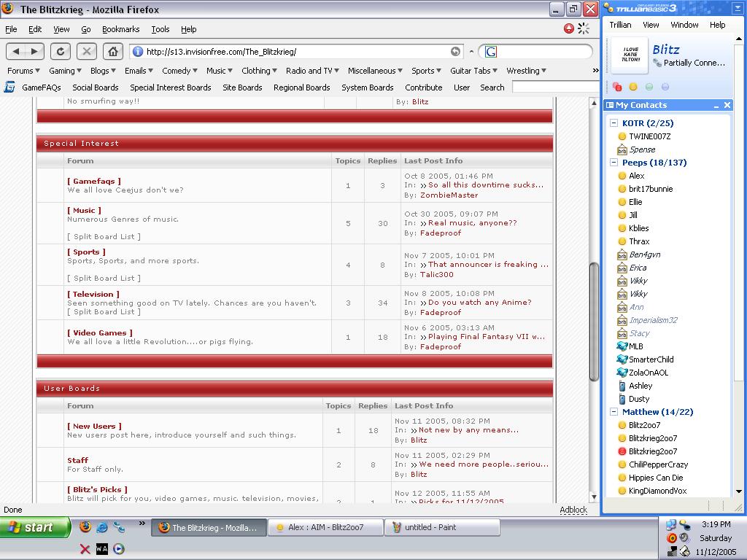Collapse the Matthew contact group
Viewport: 747px width, 560px height.
[x=614, y=412]
